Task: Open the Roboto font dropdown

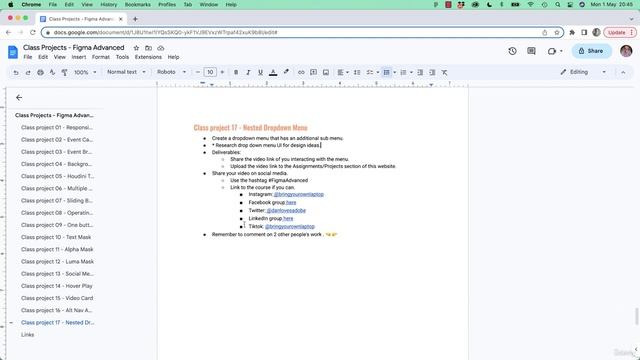Action: [171, 72]
